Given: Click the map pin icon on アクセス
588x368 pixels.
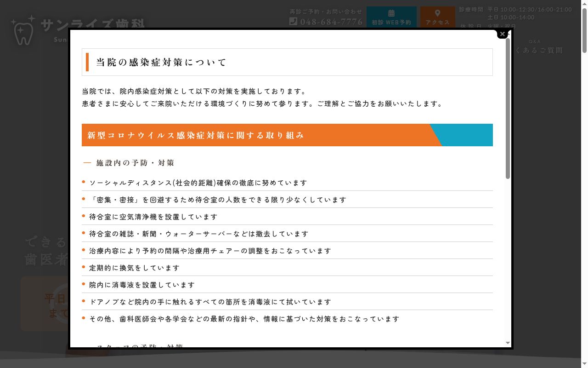Looking at the screenshot, I should click(438, 13).
